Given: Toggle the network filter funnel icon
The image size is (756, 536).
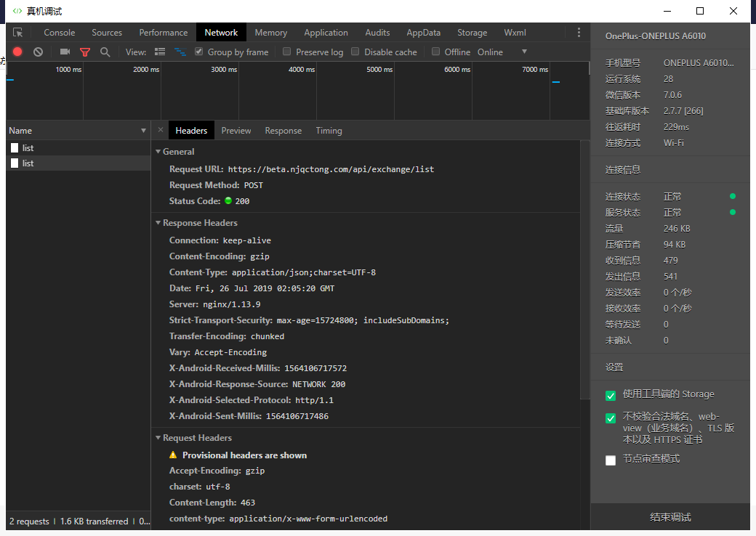Looking at the screenshot, I should (85, 52).
